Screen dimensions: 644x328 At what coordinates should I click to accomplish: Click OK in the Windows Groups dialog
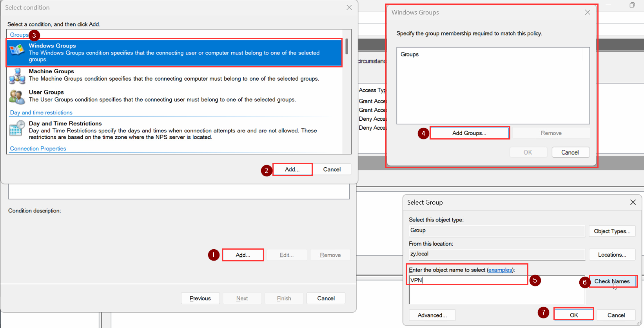[x=528, y=152]
